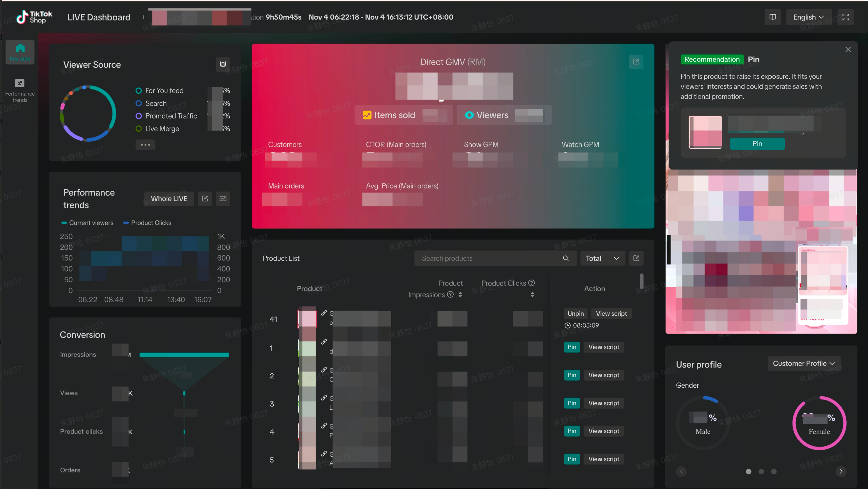Click chart view icon beside Whole LIVE
Viewport: 868px width, 489px height.
point(223,199)
